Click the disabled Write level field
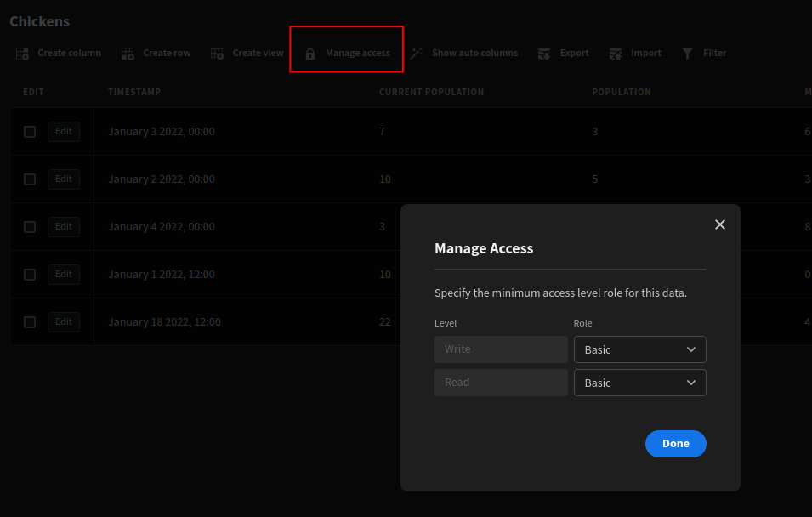 502,349
